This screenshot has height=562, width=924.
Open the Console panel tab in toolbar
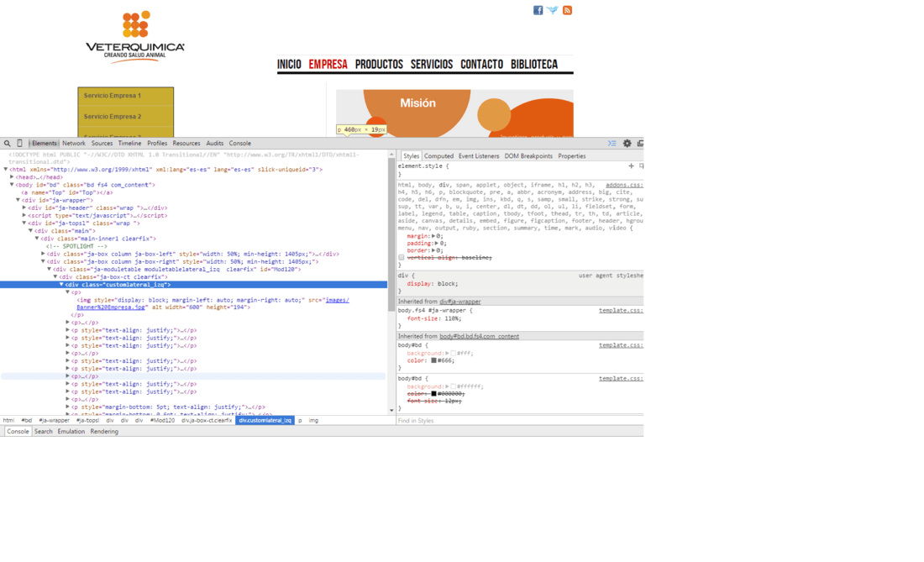click(x=240, y=143)
